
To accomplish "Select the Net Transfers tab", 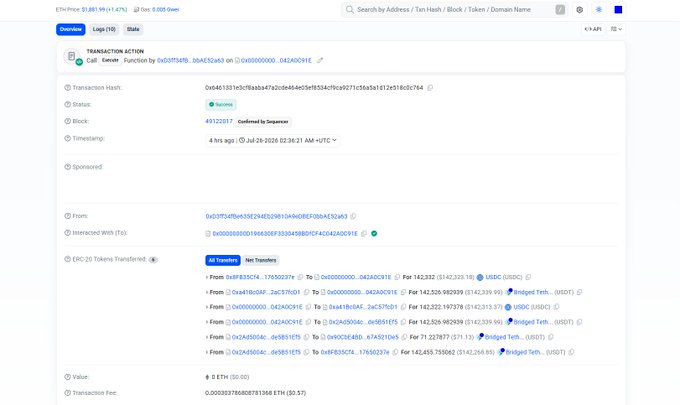I will (261, 260).
